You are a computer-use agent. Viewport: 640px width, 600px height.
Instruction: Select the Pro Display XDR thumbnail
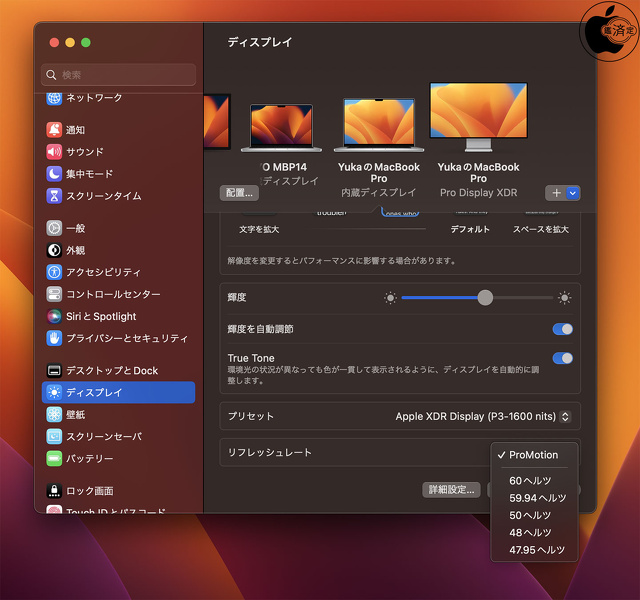(x=478, y=117)
